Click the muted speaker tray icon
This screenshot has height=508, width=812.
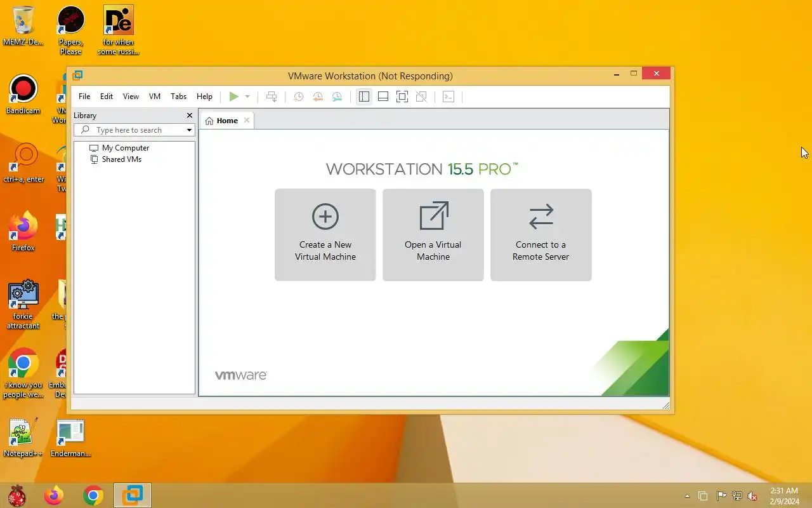[x=752, y=496]
